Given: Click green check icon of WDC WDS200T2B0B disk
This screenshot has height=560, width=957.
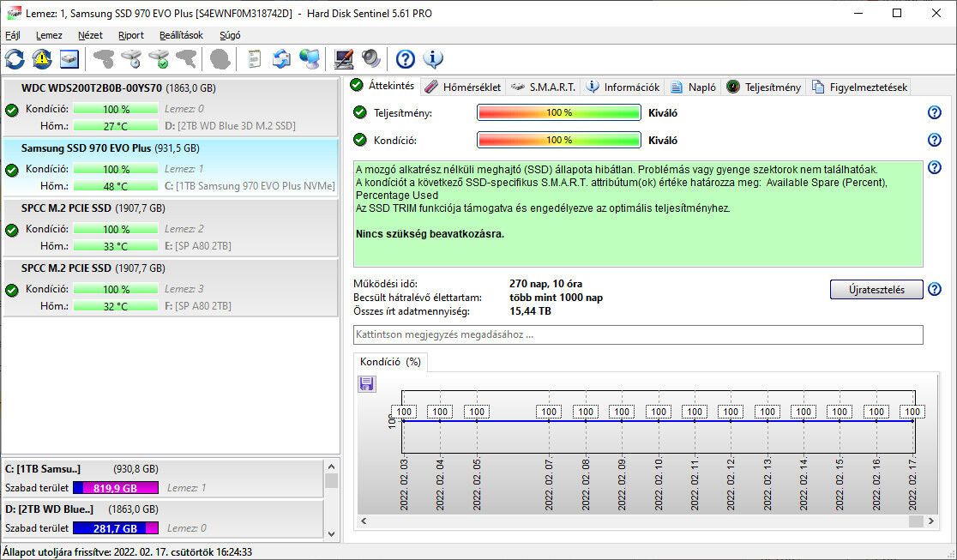Looking at the screenshot, I should coord(12,111).
